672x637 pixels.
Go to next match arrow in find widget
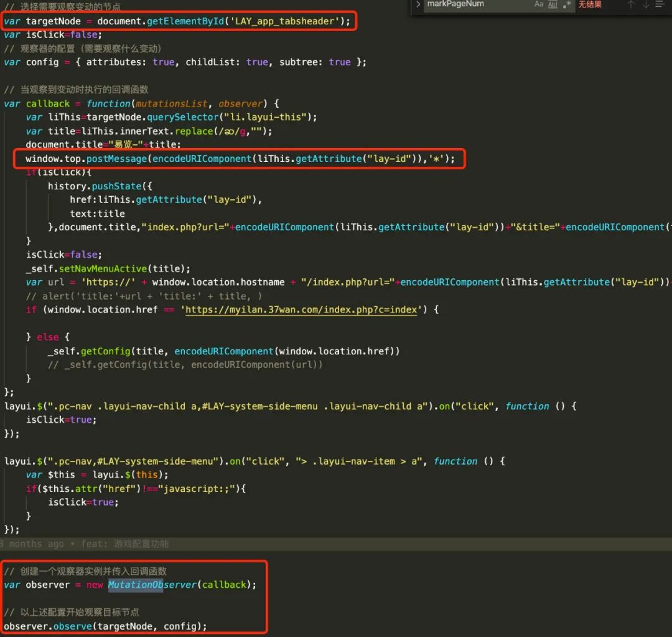pyautogui.click(x=645, y=5)
